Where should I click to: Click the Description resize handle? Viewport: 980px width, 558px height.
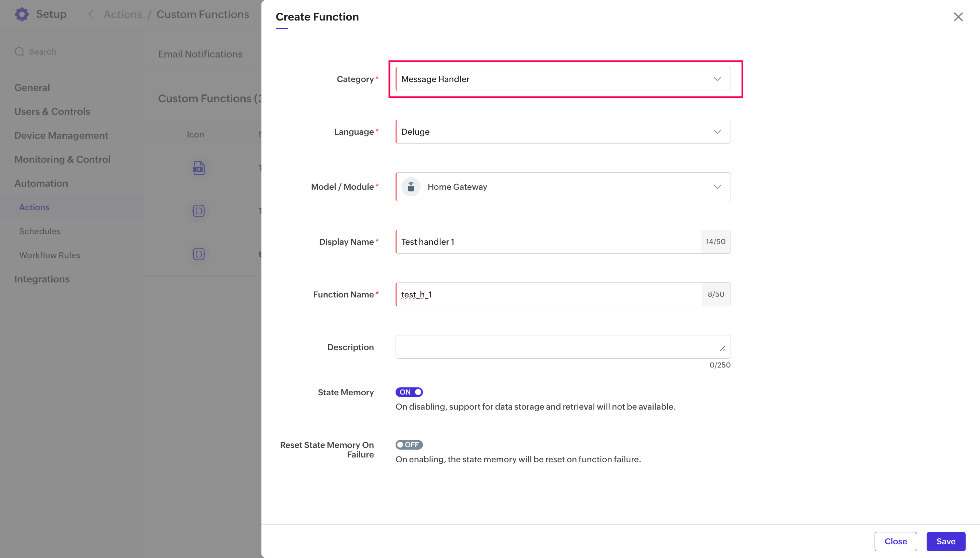(722, 348)
